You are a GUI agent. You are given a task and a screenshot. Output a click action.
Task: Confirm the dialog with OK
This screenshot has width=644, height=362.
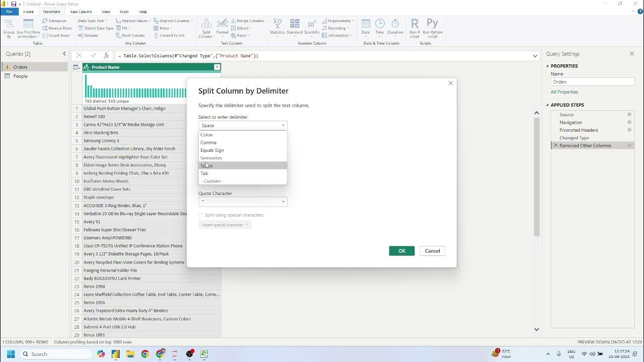click(401, 251)
